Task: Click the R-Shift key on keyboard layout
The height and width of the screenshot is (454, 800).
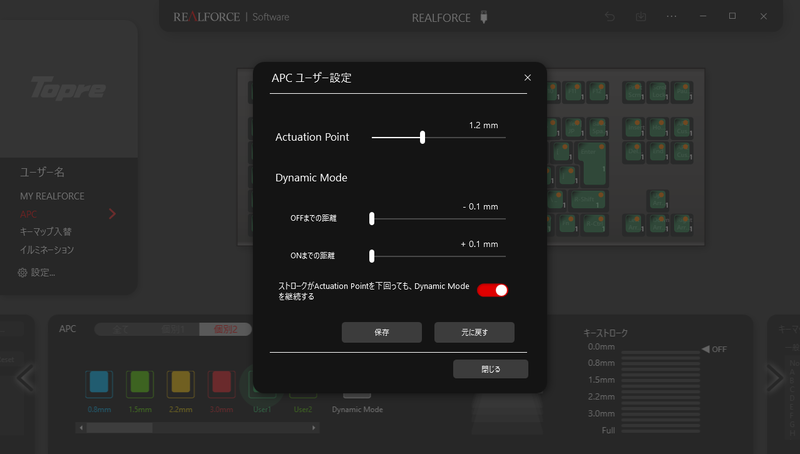Action: tap(586, 199)
